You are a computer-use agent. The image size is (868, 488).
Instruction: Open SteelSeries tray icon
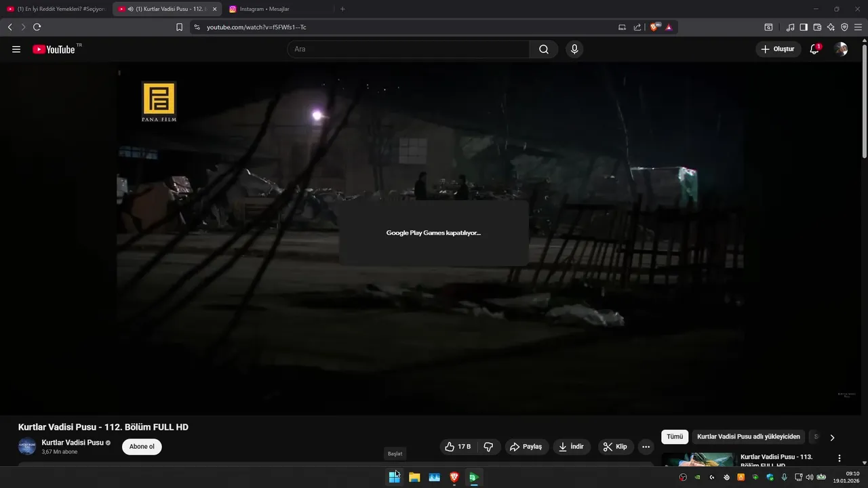[x=727, y=477]
